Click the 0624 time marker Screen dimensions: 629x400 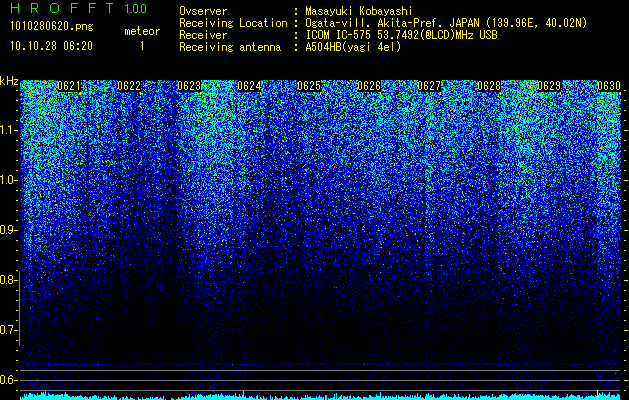249,86
